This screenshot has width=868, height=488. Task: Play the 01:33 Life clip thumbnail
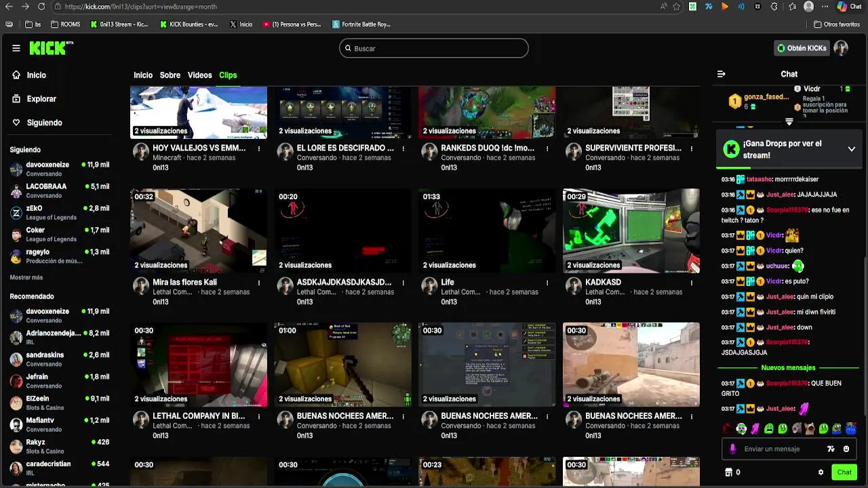(487, 231)
